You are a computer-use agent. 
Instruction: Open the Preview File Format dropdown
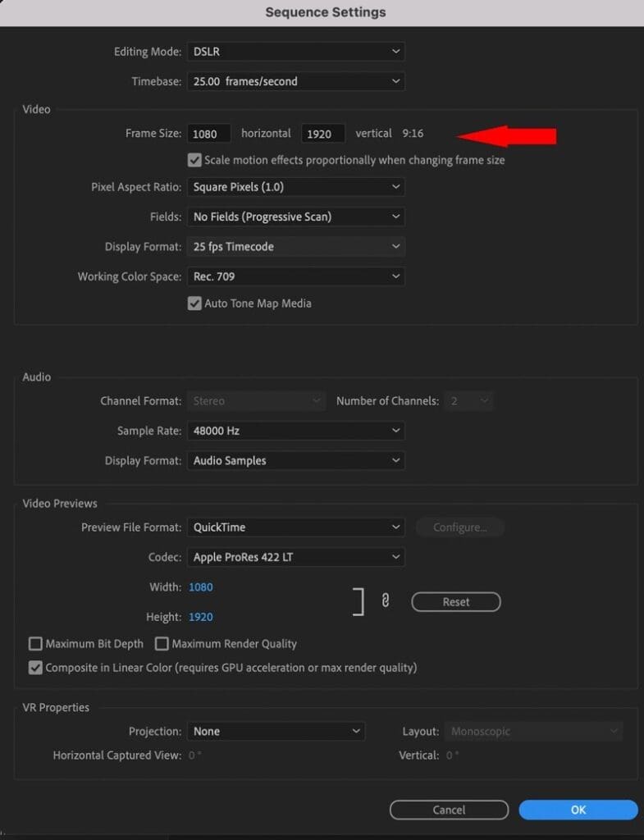[295, 527]
